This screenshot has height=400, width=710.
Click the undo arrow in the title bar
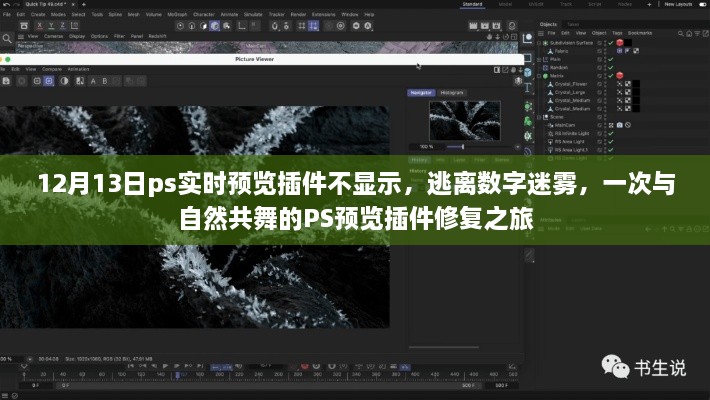coord(6,4)
